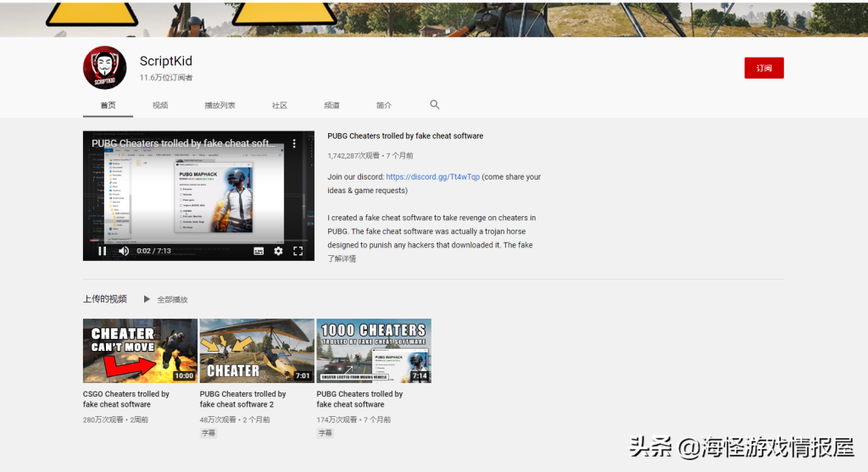Viewport: 868px width, 472px height.
Task: Open 'PUBG Cheaters trolled by fake cheat software' title under 7:14 thumbnail
Action: pos(359,399)
